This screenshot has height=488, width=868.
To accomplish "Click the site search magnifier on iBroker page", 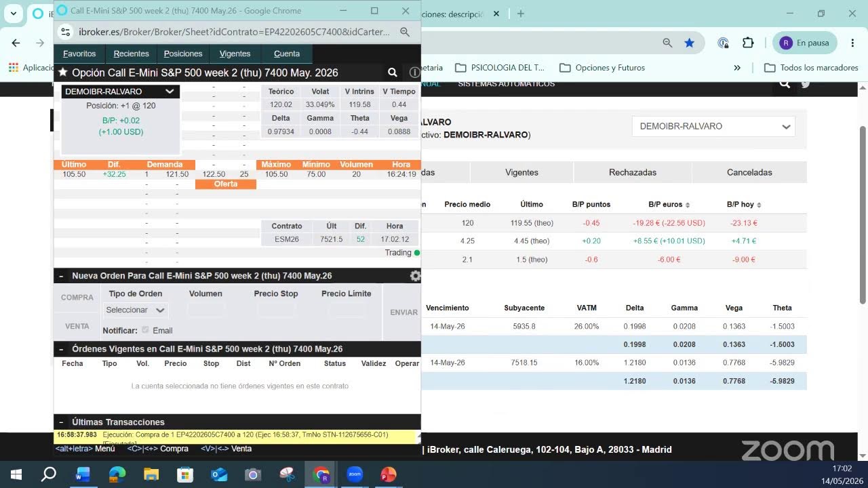I will tap(785, 84).
